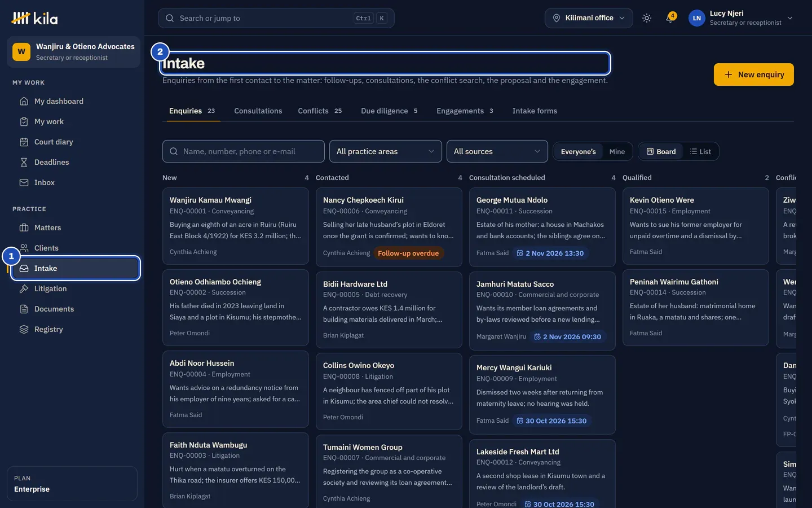
Task: Expand the Lucy Njeri account menu chevron
Action: click(790, 18)
